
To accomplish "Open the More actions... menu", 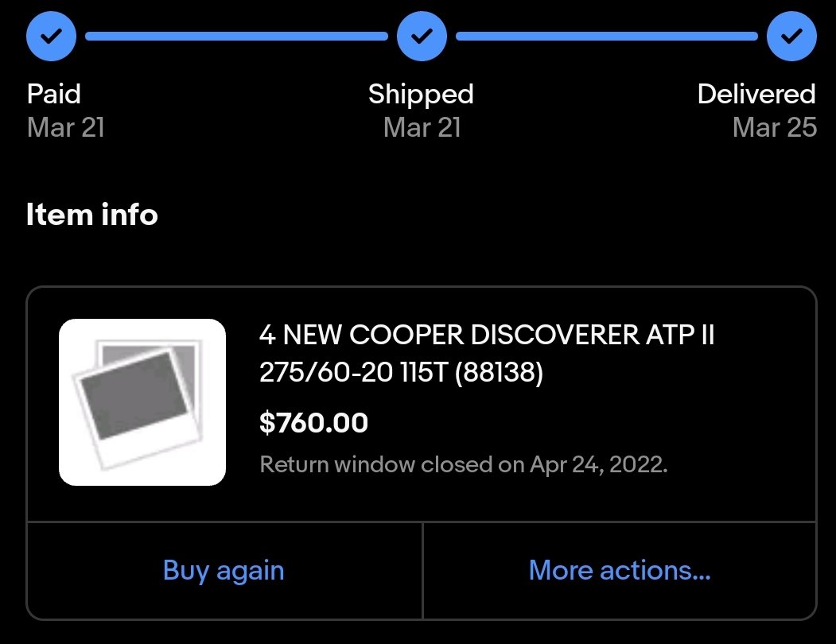I will (x=620, y=570).
